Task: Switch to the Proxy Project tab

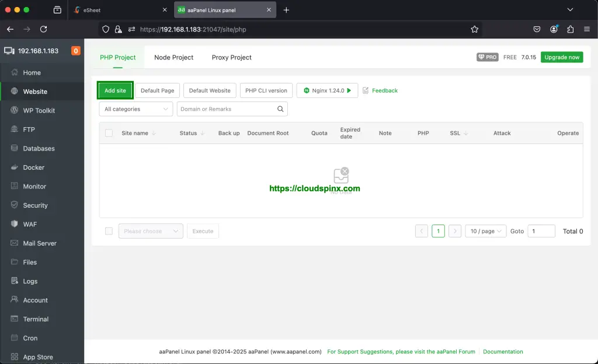Action: click(231, 57)
